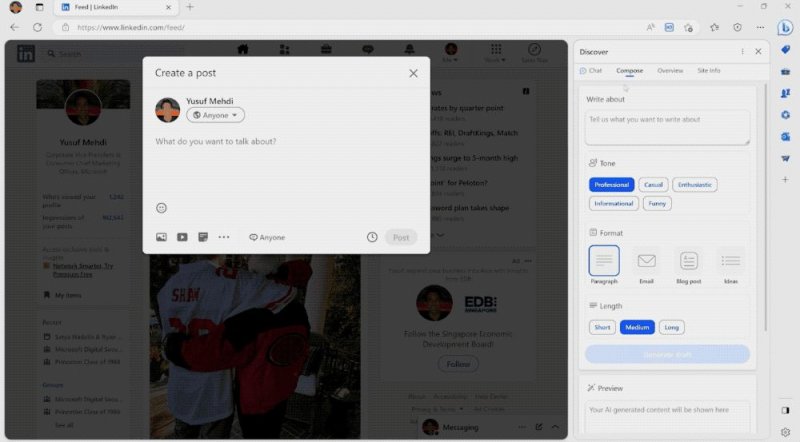This screenshot has width=800, height=442.
Task: Select the Email format thumbnail
Action: pos(646,265)
